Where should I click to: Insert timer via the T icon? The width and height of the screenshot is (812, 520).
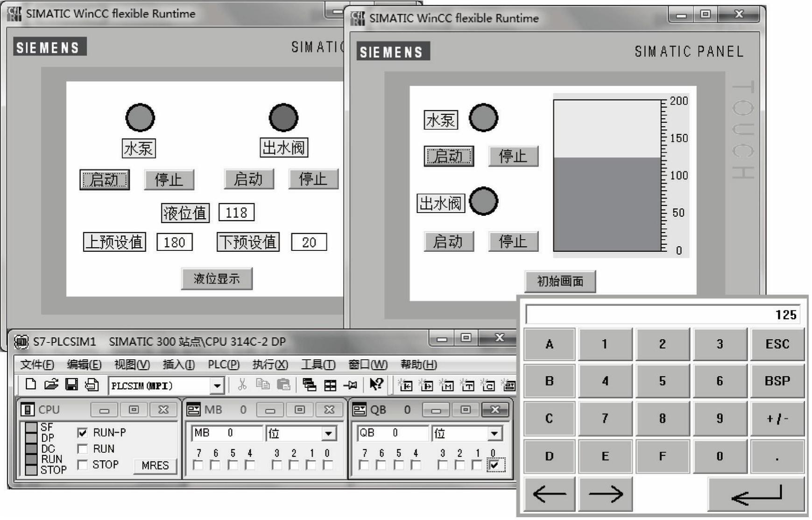pos(467,385)
